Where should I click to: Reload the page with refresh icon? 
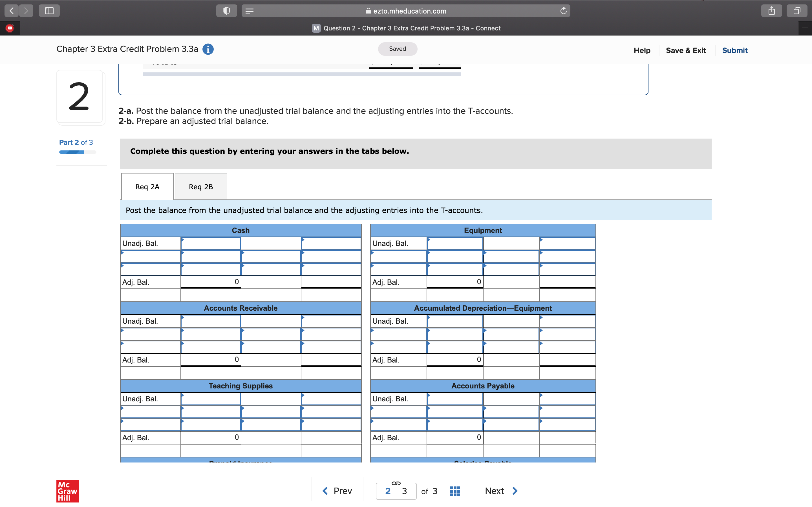[563, 11]
